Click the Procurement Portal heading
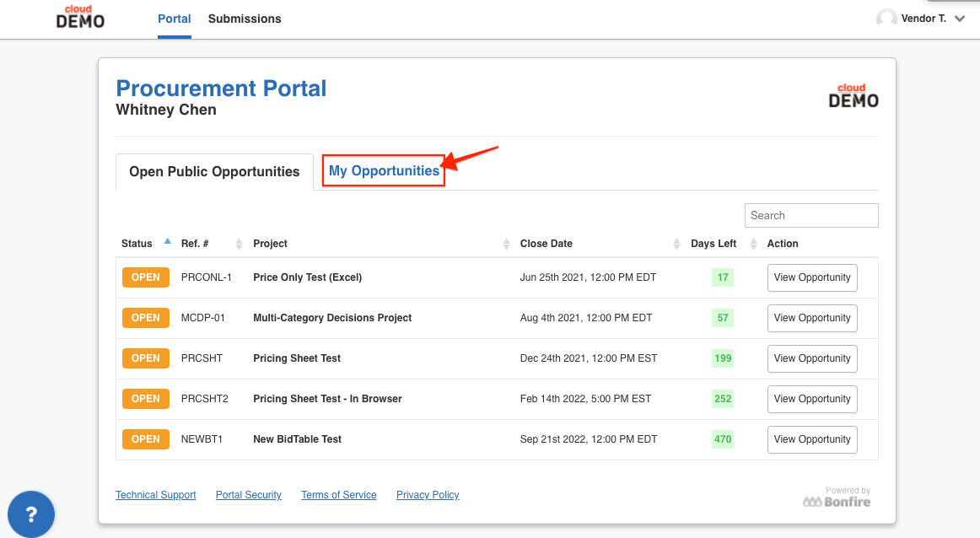Viewport: 980px width, 538px height. (x=221, y=89)
